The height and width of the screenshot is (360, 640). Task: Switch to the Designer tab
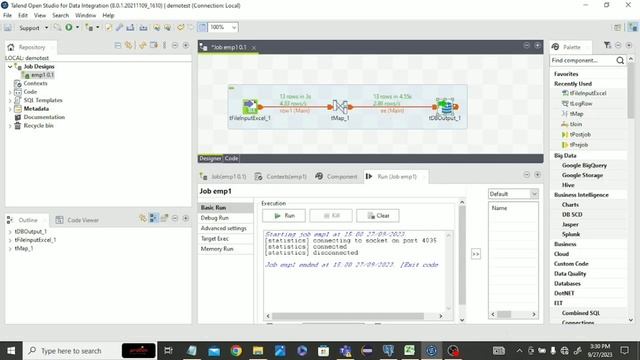click(x=210, y=158)
